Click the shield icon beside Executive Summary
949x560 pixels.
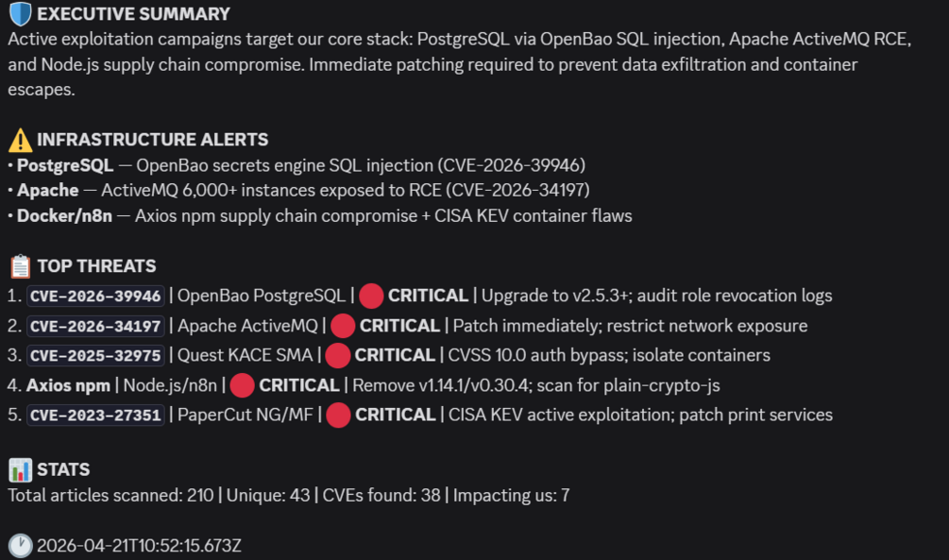point(20,14)
